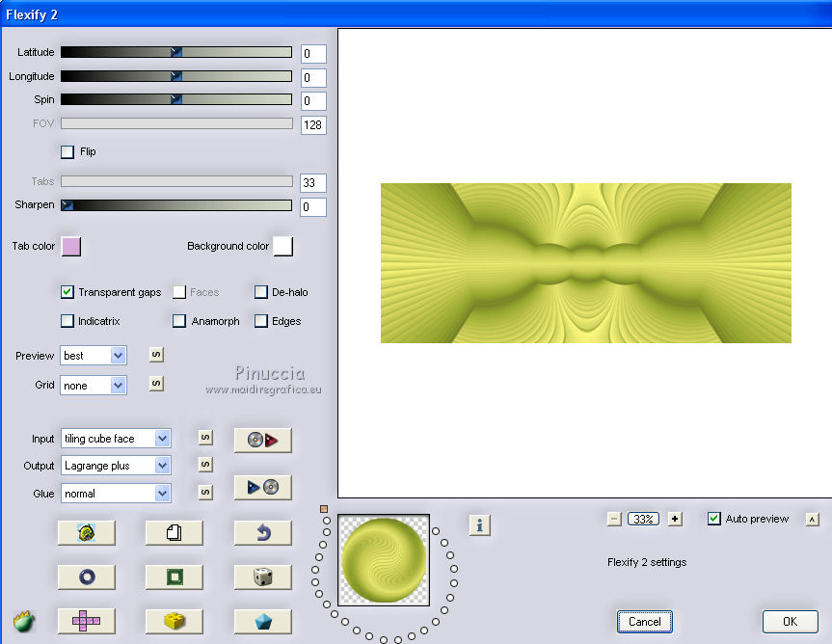Toggle the Auto preview checkbox

pos(714,519)
